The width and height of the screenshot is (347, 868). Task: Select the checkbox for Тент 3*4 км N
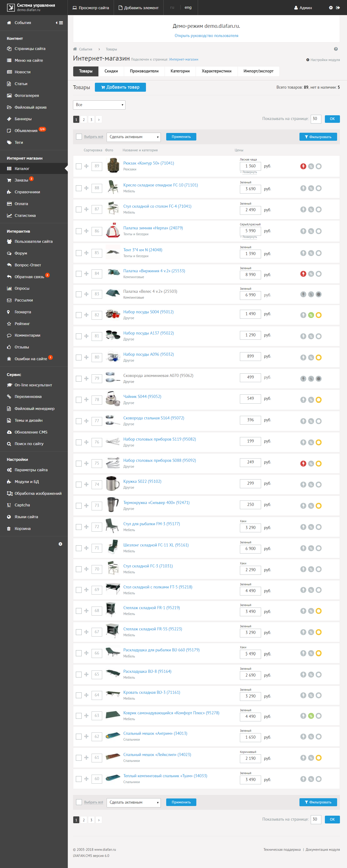(x=79, y=253)
